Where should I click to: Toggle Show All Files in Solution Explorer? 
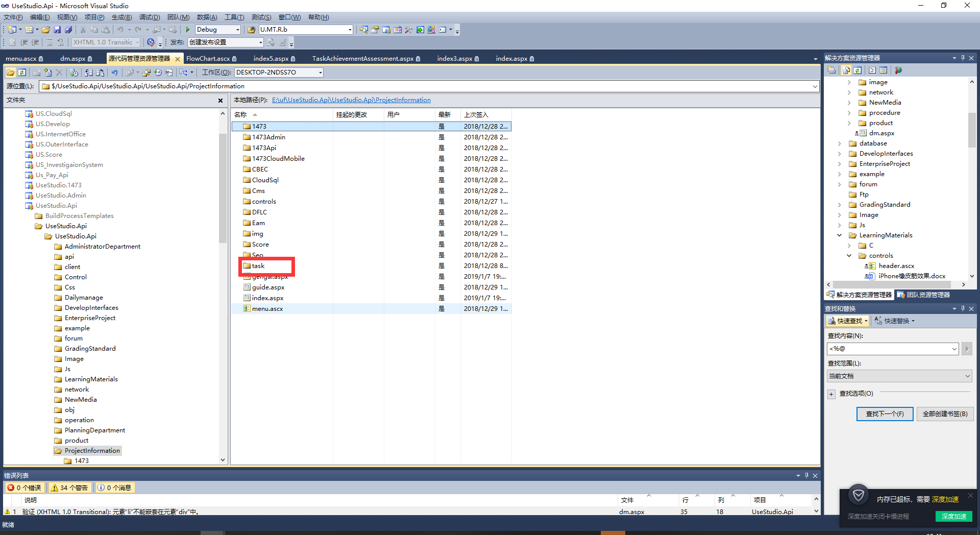click(846, 70)
